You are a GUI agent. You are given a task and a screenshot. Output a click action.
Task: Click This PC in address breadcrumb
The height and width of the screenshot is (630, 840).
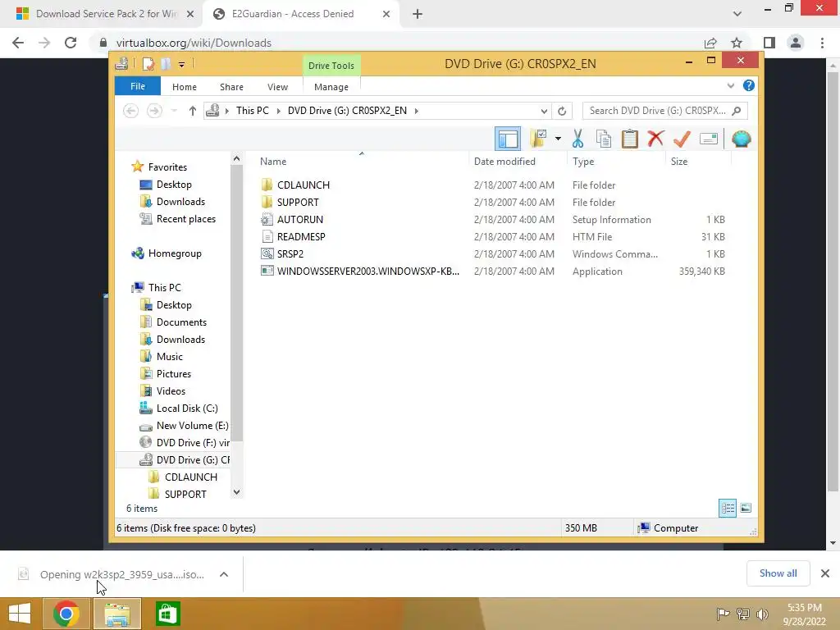click(253, 111)
